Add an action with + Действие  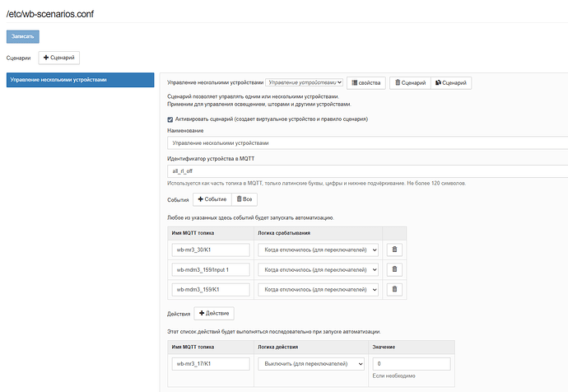click(214, 314)
